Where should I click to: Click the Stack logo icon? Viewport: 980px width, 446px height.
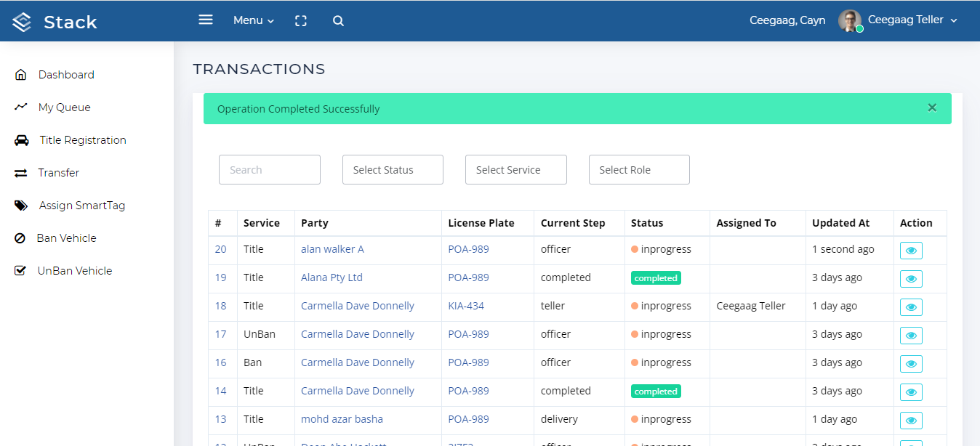click(23, 22)
